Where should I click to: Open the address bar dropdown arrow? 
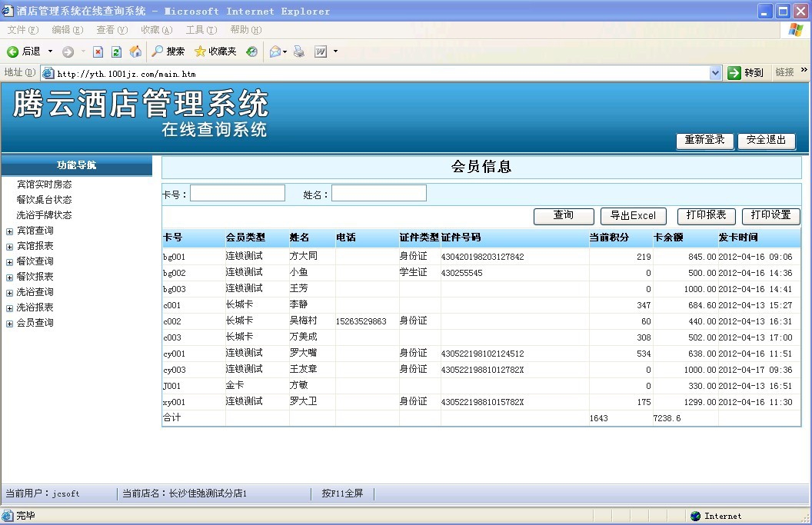point(715,73)
